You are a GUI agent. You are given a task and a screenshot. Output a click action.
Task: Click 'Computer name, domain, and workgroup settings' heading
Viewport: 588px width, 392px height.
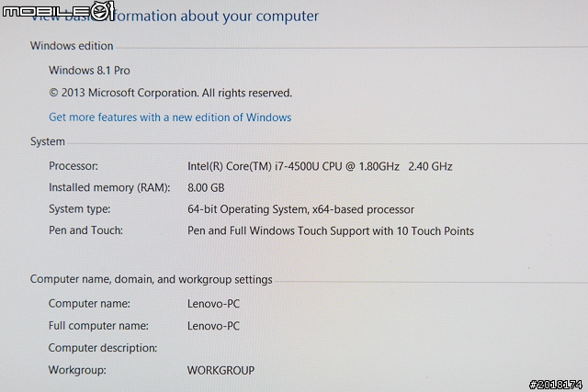151,280
